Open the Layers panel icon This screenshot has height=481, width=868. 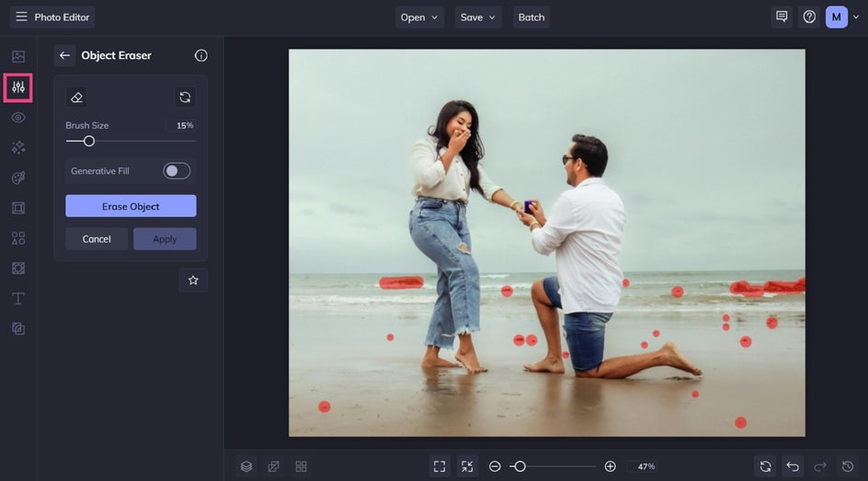pos(246,466)
